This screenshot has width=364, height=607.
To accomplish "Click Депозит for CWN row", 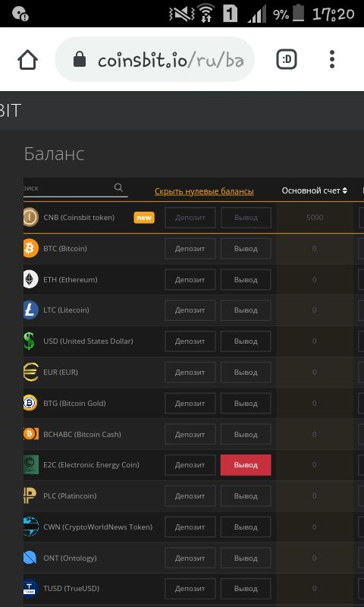I will pos(190,527).
